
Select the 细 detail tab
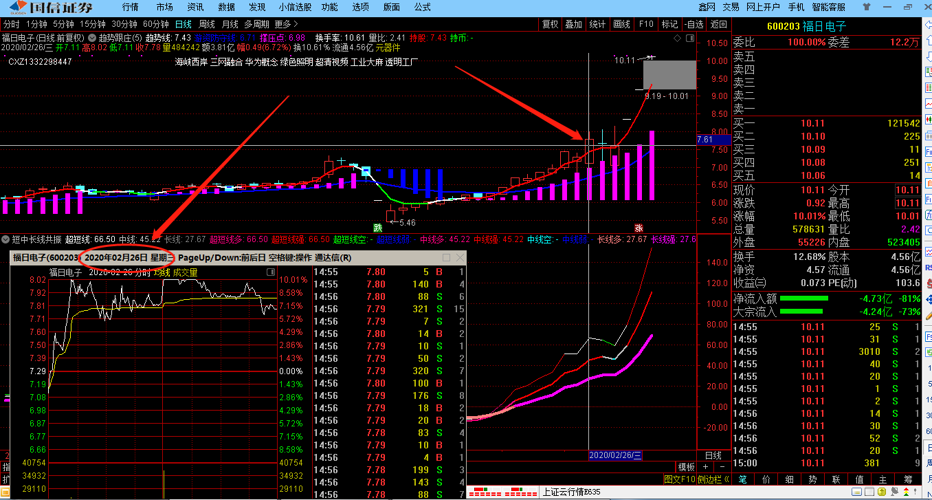(789, 479)
